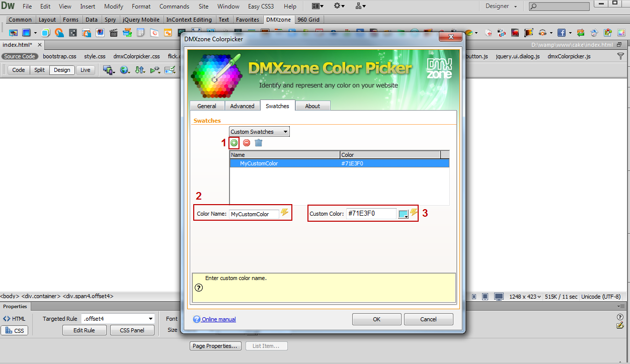Select the div.container tag in tag selector
The image size is (630, 364).
tap(40, 297)
